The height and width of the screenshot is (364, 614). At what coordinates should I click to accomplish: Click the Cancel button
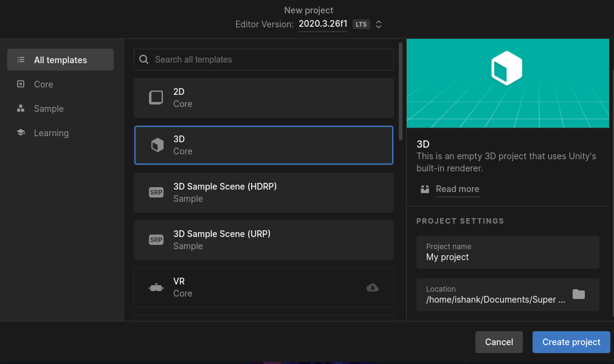499,342
